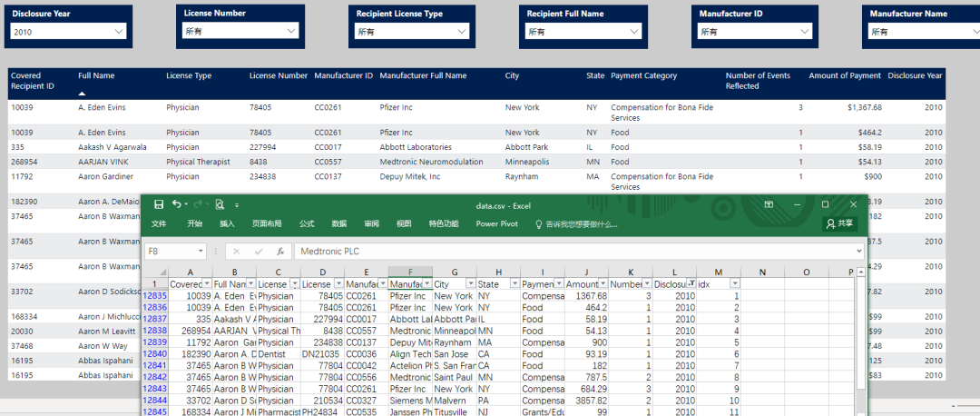The height and width of the screenshot is (416, 980).
Task: Customize the Excel quick access toolbar
Action: click(x=237, y=205)
